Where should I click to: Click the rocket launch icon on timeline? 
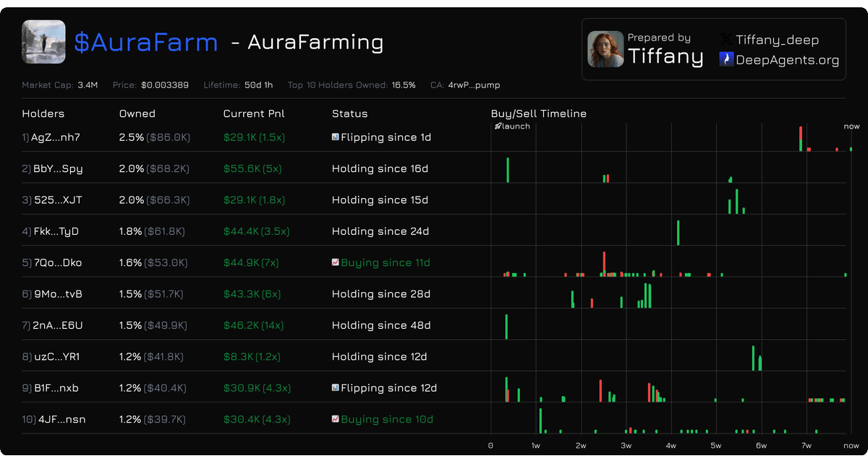(x=498, y=126)
